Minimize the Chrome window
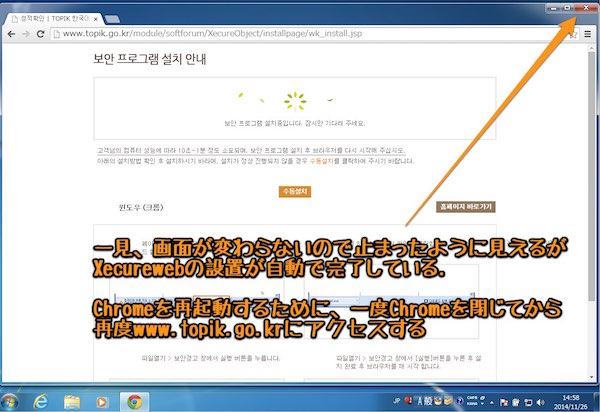The image size is (600, 412). 553,8
